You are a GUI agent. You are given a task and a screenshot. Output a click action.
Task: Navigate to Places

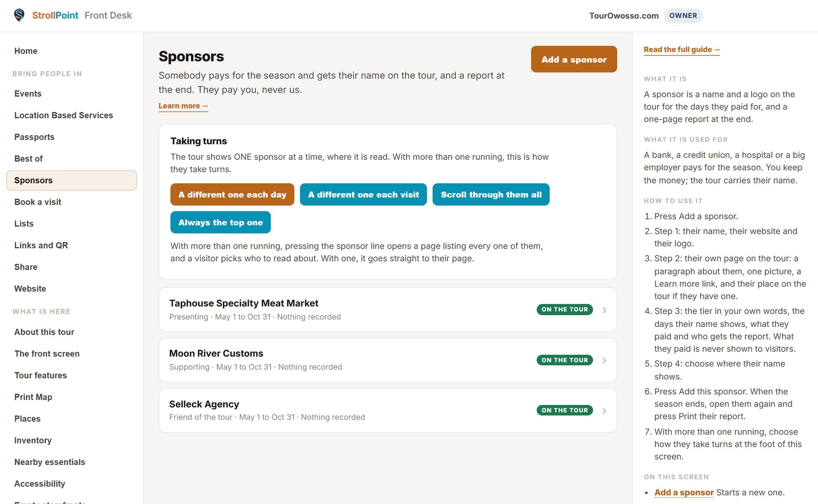click(27, 419)
